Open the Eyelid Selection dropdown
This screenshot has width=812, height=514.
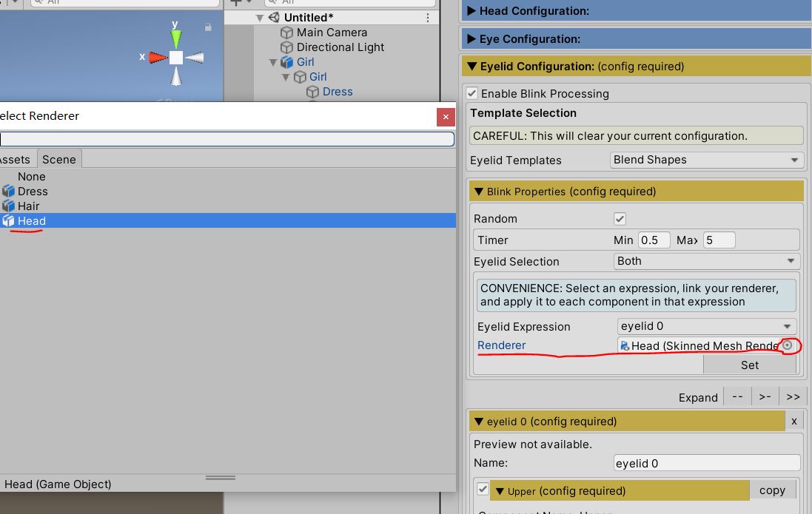(x=707, y=261)
